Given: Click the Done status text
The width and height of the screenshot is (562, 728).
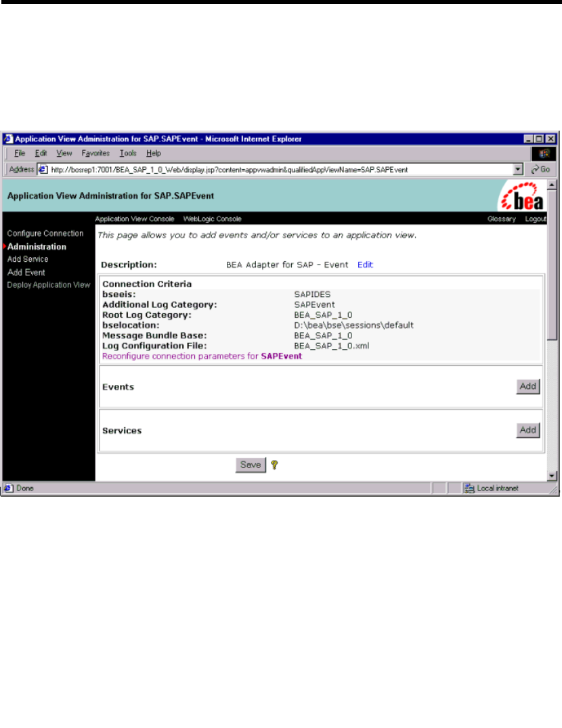Looking at the screenshot, I should coord(25,488).
